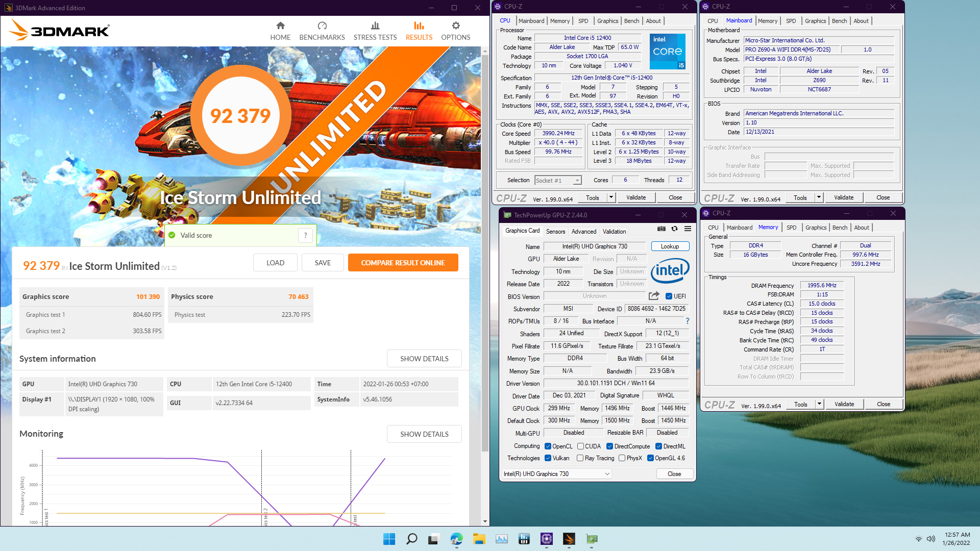
Task: Click the Intel logo in GPU-Z
Action: coord(670,270)
